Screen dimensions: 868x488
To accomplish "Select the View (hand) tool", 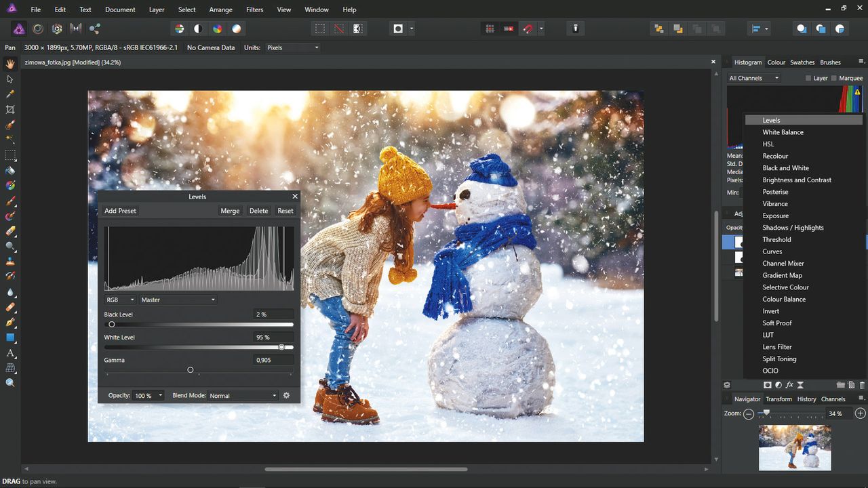I will (10, 64).
